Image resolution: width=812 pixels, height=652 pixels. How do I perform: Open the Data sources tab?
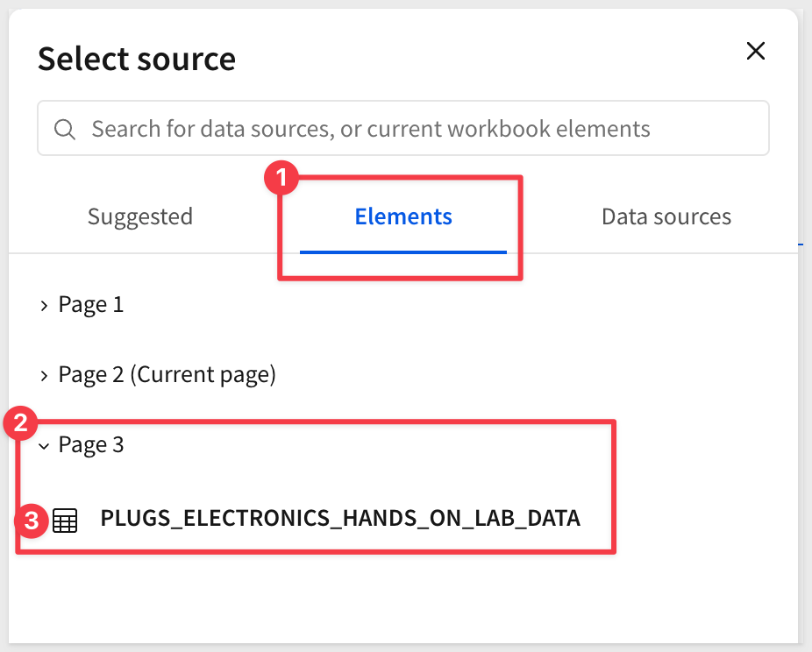point(666,216)
